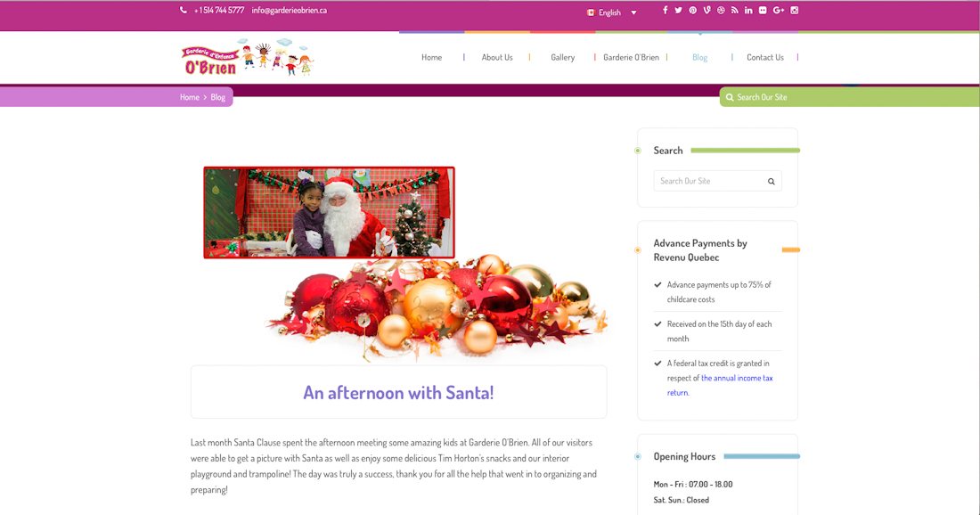
Task: Go to the About Us menu item
Action: pyautogui.click(x=497, y=57)
